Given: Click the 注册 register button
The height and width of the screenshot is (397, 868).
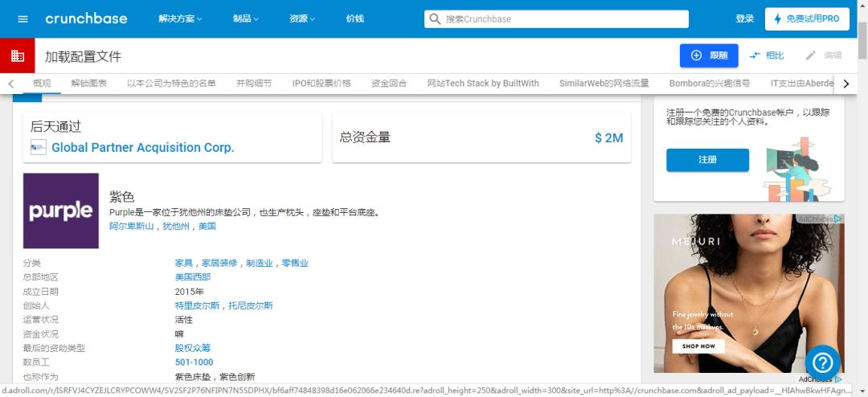Looking at the screenshot, I should pos(707,160).
